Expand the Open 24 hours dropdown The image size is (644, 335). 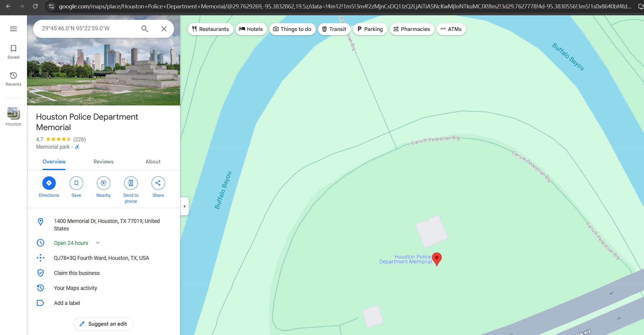[x=98, y=243]
